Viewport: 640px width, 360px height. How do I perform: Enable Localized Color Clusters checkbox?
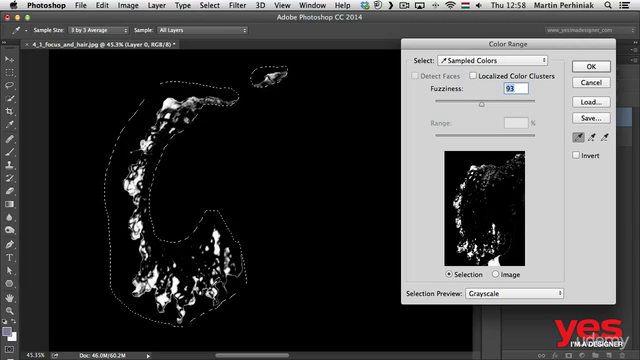473,76
